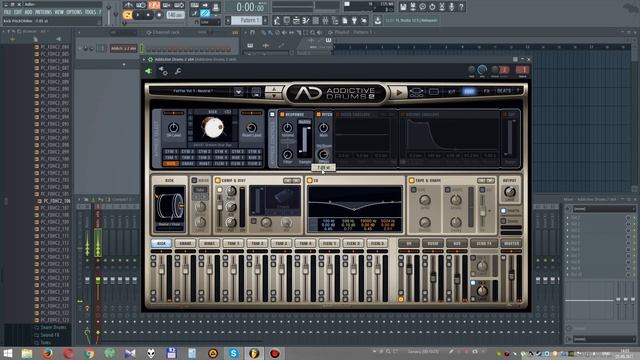The height and width of the screenshot is (360, 640).
Task: Toggle the EQ section power button
Action: click(309, 180)
